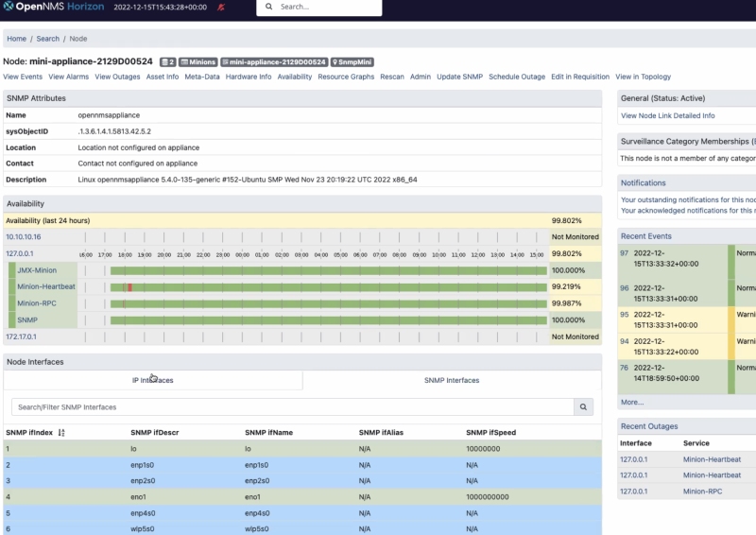Viewport: 756px width, 535px height.
Task: Select enp1s0 in ifDescr column
Action: tap(143, 465)
